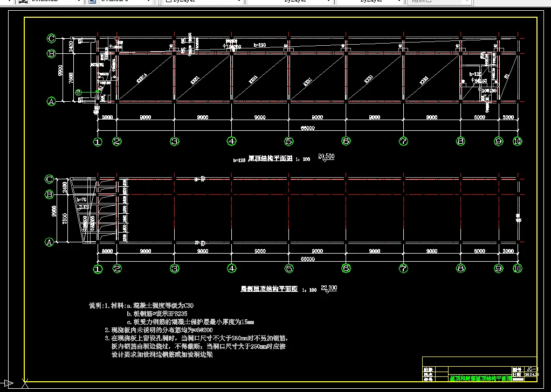551x392 pixels.
Task: Click axis number 4 under lower plan
Action: 232,269
